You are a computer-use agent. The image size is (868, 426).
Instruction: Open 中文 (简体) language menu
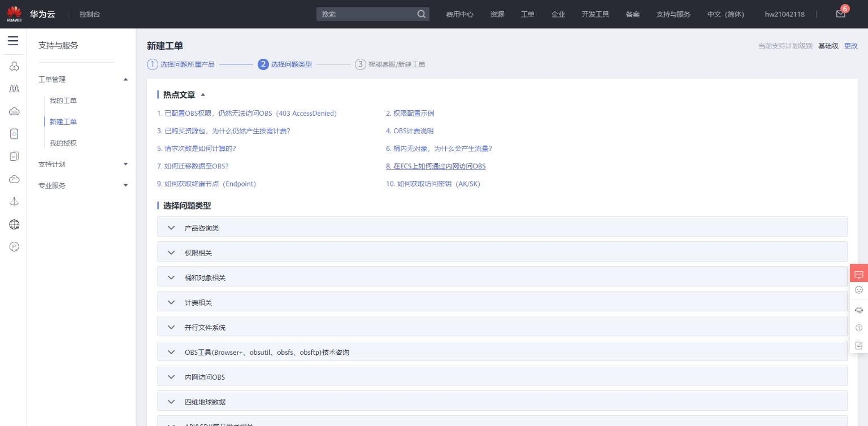[726, 14]
